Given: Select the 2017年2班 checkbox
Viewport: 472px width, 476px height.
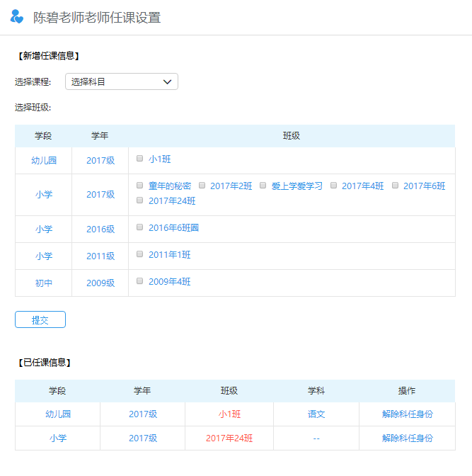Looking at the screenshot, I should tap(202, 186).
